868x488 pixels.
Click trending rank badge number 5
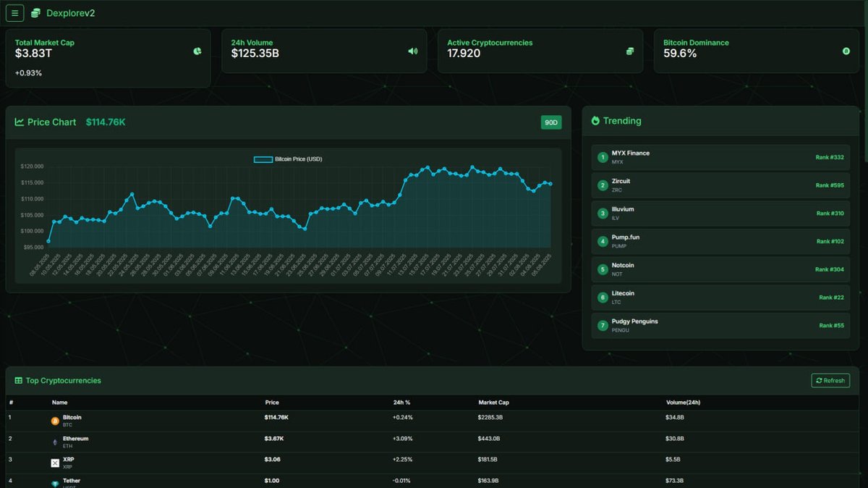pyautogui.click(x=603, y=269)
